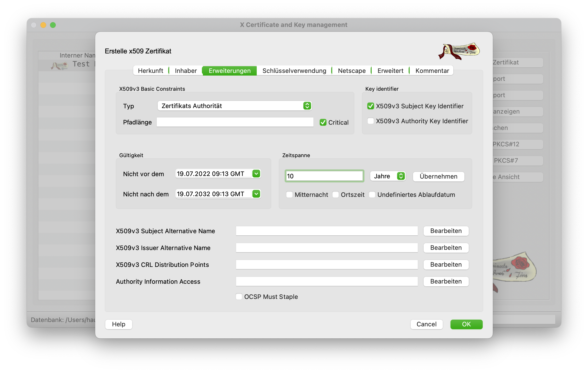Screen dimensions: 588x374
Task: Click the certificate icon next to Test entry
Action: coord(60,65)
